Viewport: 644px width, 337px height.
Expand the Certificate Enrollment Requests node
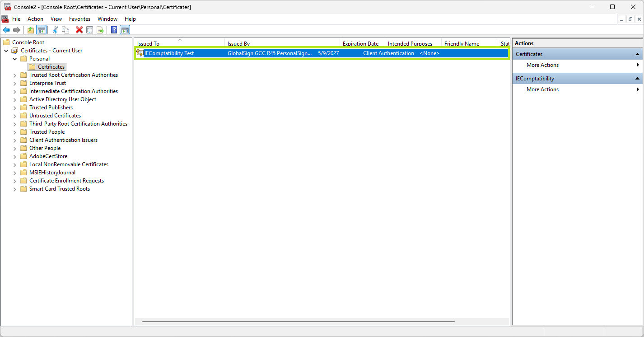[15, 181]
